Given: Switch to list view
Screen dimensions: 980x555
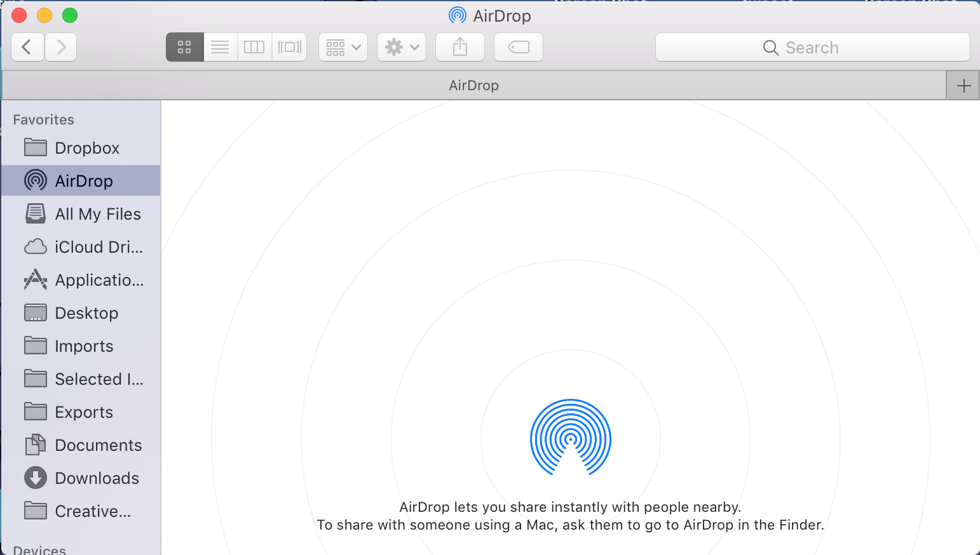Looking at the screenshot, I should [220, 47].
